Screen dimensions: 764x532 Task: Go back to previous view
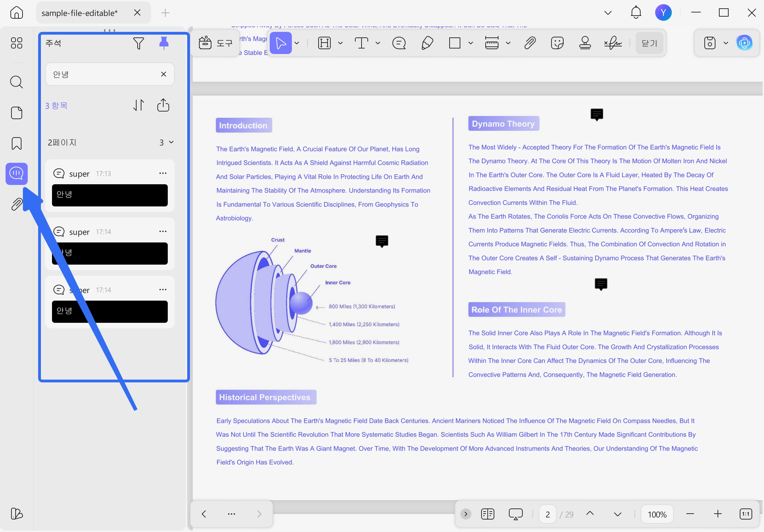(x=204, y=514)
